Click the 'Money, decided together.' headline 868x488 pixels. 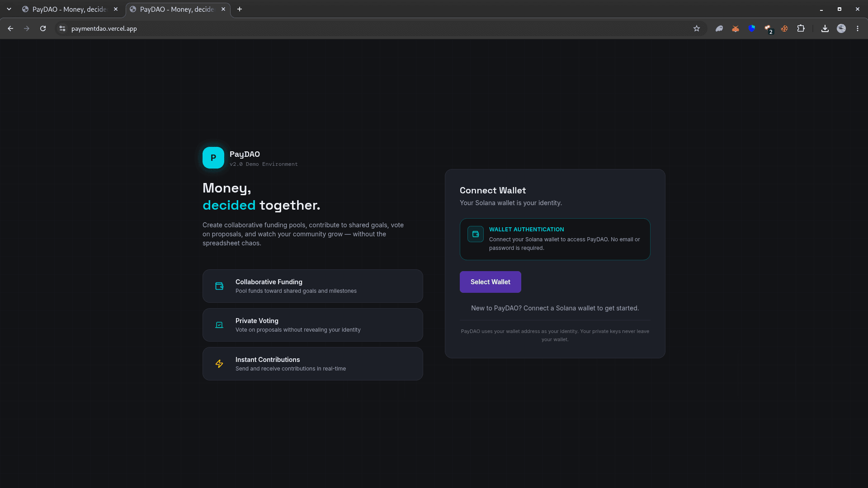(261, 197)
